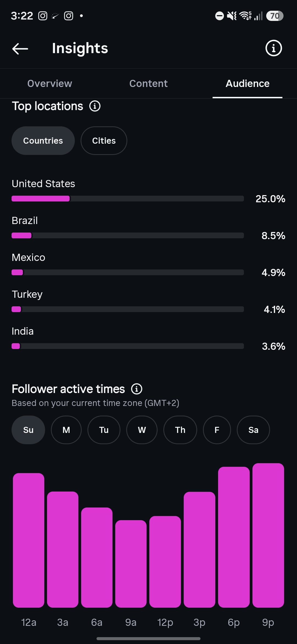Switch to the Cities filter chip
The image size is (297, 644).
(104, 141)
